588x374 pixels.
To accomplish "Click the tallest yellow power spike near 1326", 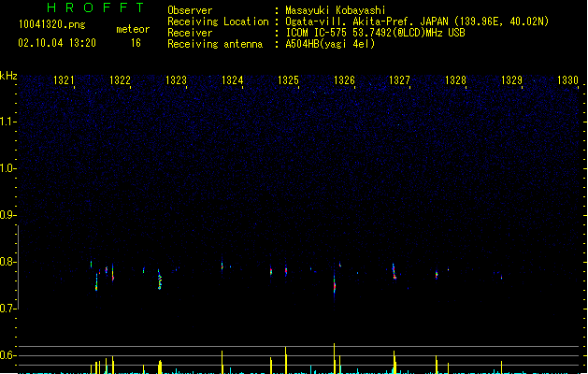I will (334, 358).
